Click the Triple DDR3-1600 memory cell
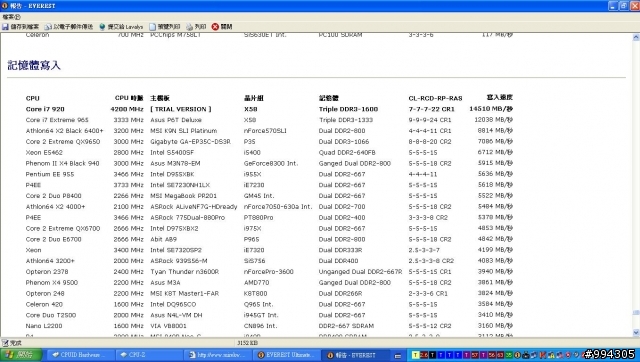640x362 pixels. (348, 109)
